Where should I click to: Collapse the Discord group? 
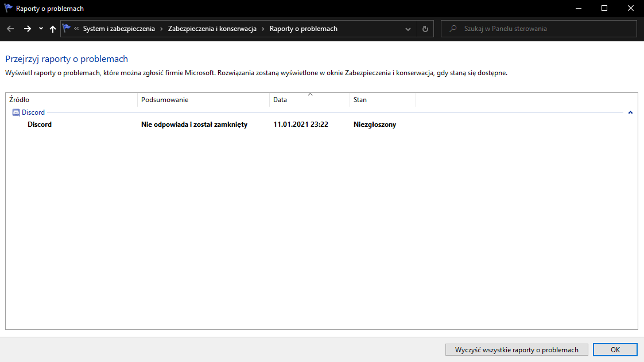click(630, 112)
